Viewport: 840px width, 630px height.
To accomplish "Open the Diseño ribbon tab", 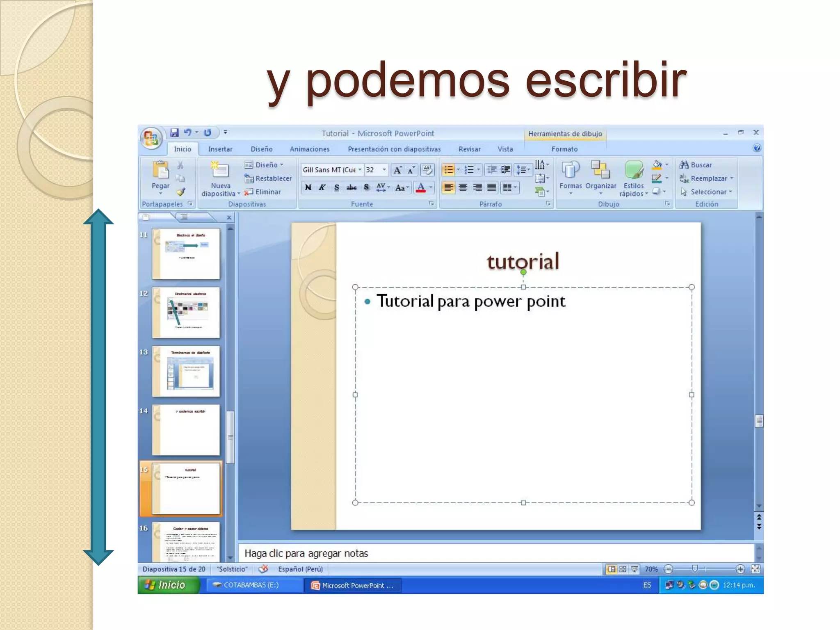I will click(262, 149).
